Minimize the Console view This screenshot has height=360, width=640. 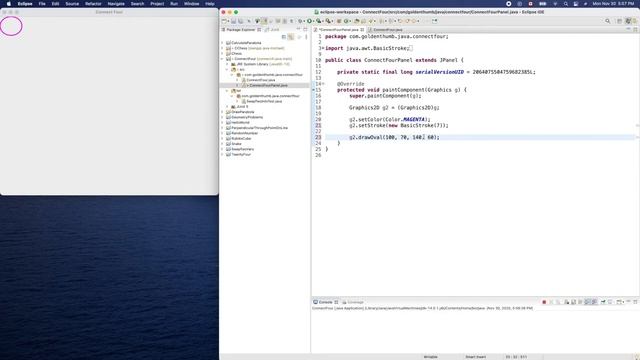(x=629, y=302)
